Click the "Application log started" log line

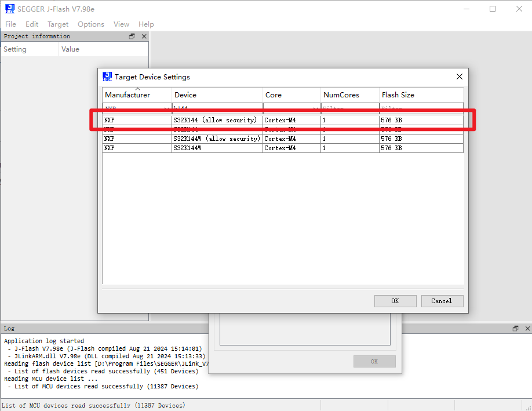44,341
